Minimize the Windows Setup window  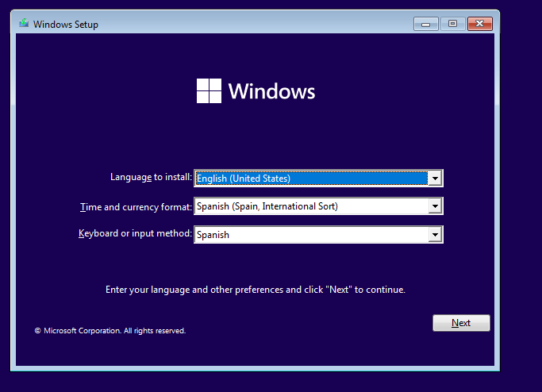coord(426,24)
